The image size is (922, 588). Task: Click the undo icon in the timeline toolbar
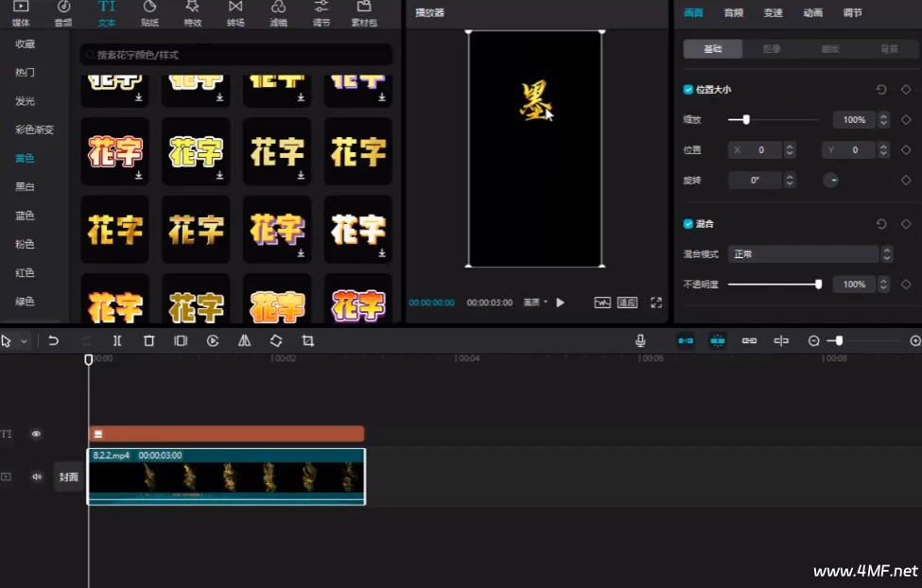click(53, 340)
